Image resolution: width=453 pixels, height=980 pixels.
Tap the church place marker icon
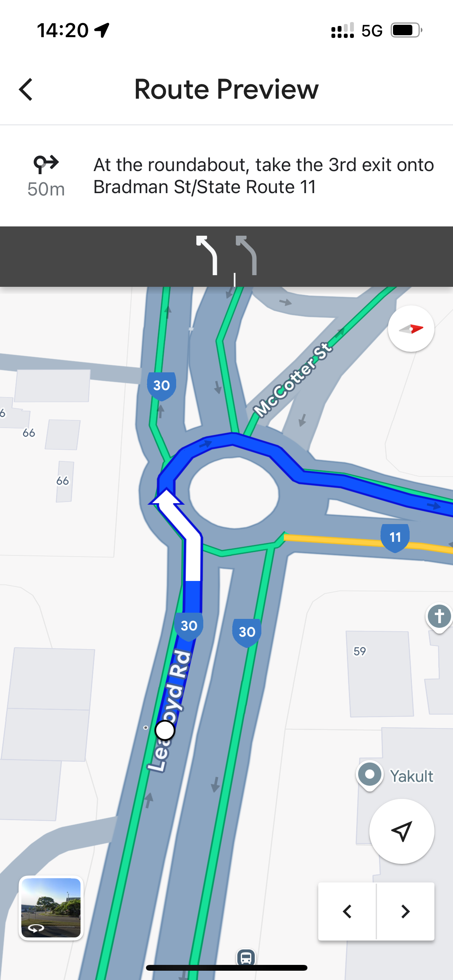pos(439,617)
